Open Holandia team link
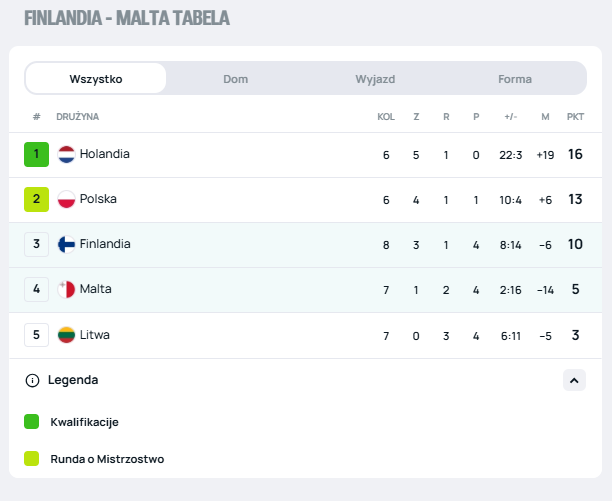 click(105, 155)
